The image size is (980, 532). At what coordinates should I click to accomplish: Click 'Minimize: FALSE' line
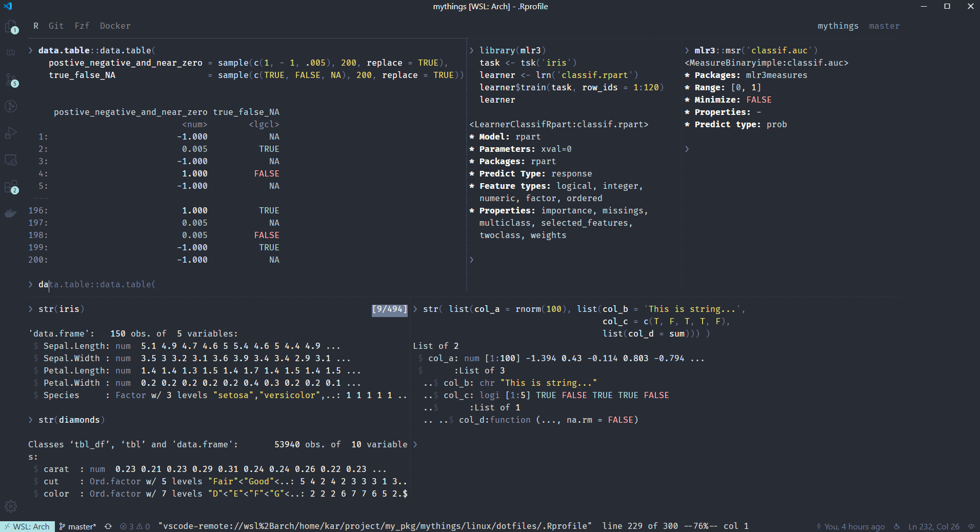[728, 100]
